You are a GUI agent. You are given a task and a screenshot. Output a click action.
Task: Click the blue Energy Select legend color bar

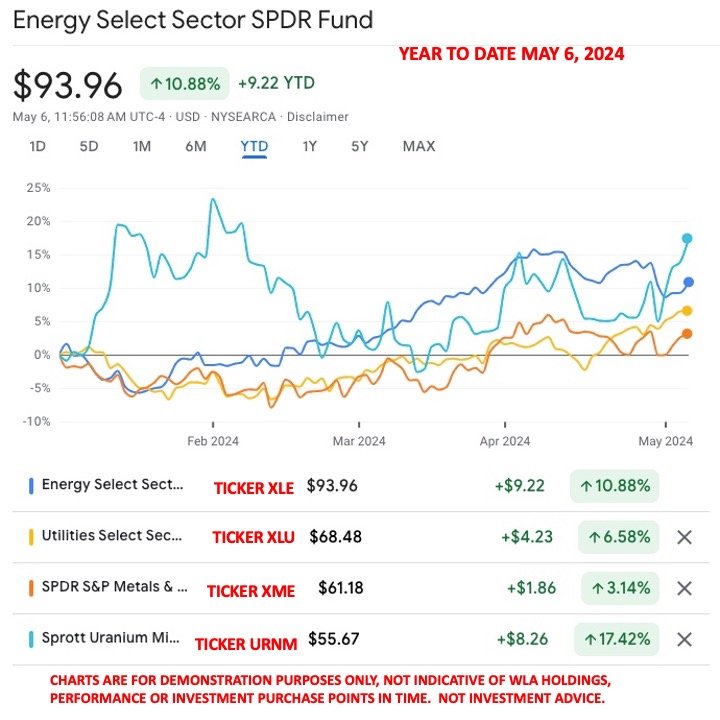(31, 486)
